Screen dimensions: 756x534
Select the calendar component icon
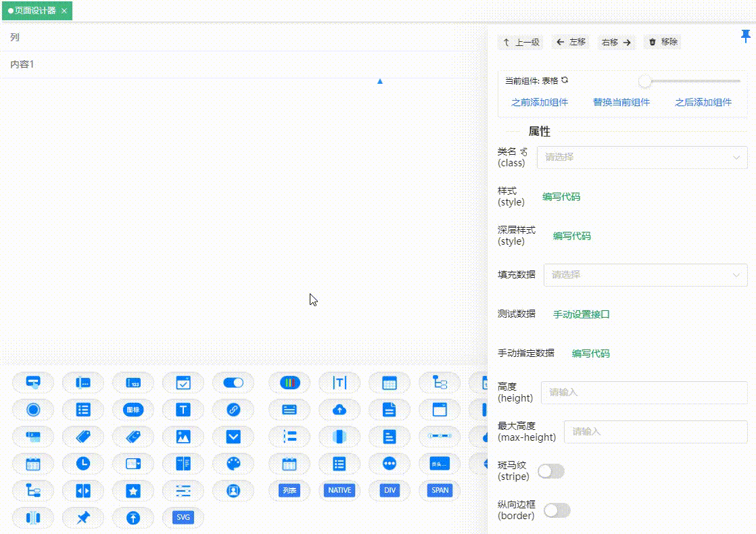coord(33,464)
